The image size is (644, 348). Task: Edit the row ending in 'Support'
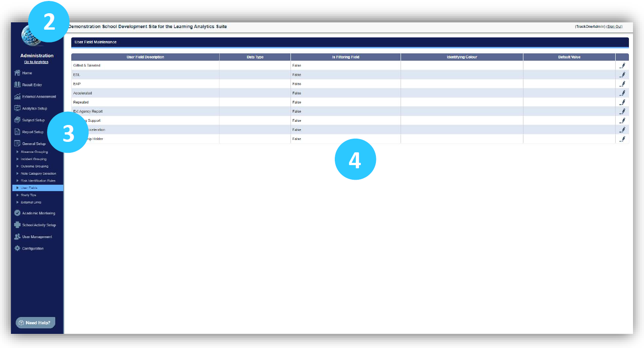pyautogui.click(x=622, y=120)
